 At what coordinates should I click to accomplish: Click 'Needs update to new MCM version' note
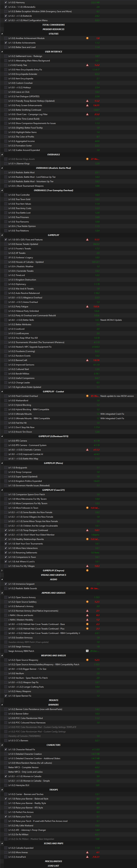[117, 396]
